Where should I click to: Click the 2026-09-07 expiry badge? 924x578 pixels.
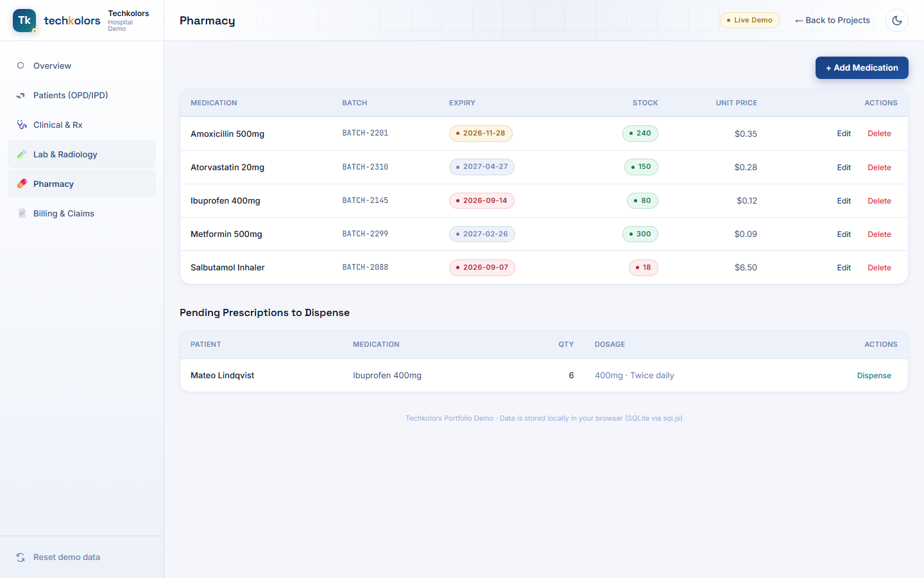(482, 267)
